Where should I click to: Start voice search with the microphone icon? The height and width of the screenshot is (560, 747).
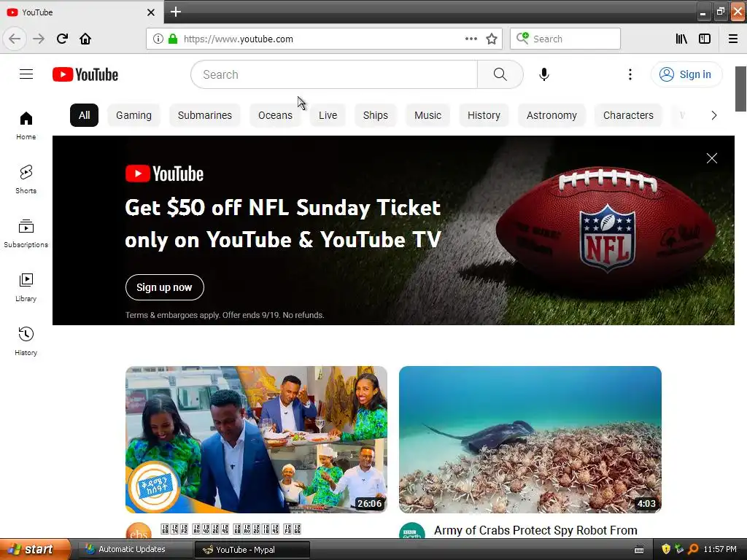pos(544,74)
